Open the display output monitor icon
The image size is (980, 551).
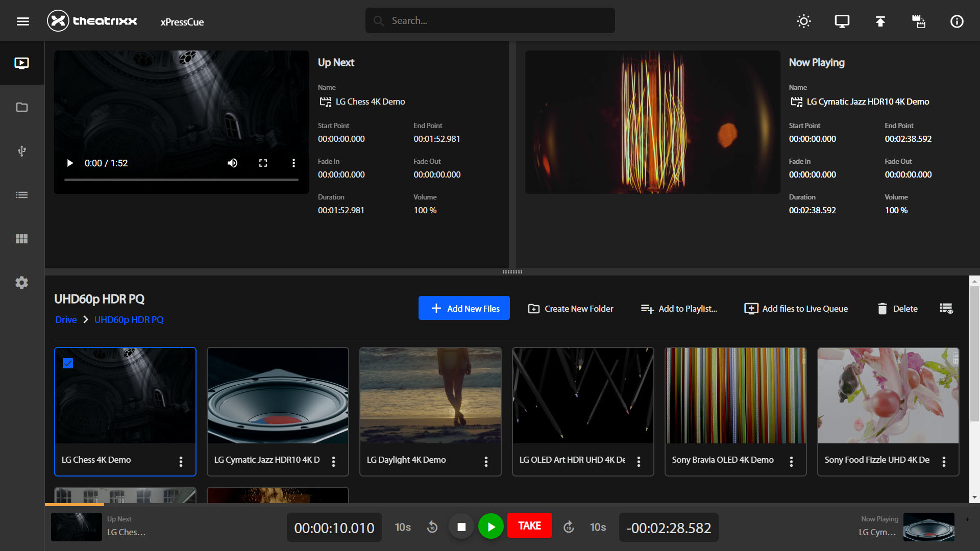tap(842, 21)
